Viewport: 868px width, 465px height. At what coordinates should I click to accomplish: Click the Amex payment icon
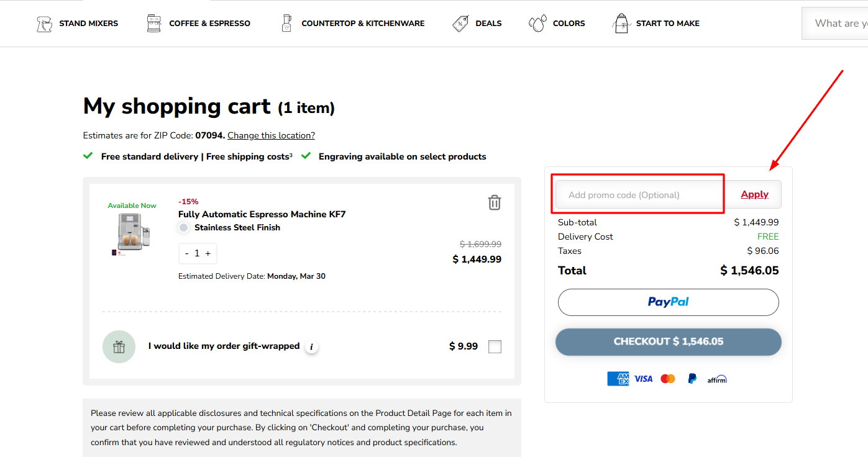tap(618, 378)
